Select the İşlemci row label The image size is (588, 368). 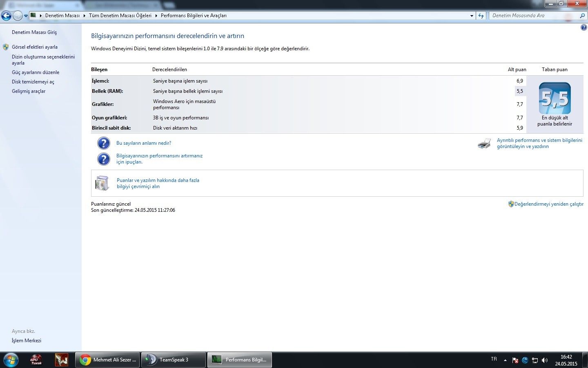tap(100, 81)
